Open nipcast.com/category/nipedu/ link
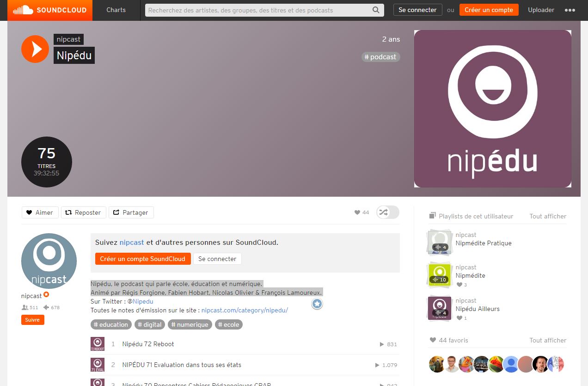This screenshot has width=588, height=386. point(245,310)
